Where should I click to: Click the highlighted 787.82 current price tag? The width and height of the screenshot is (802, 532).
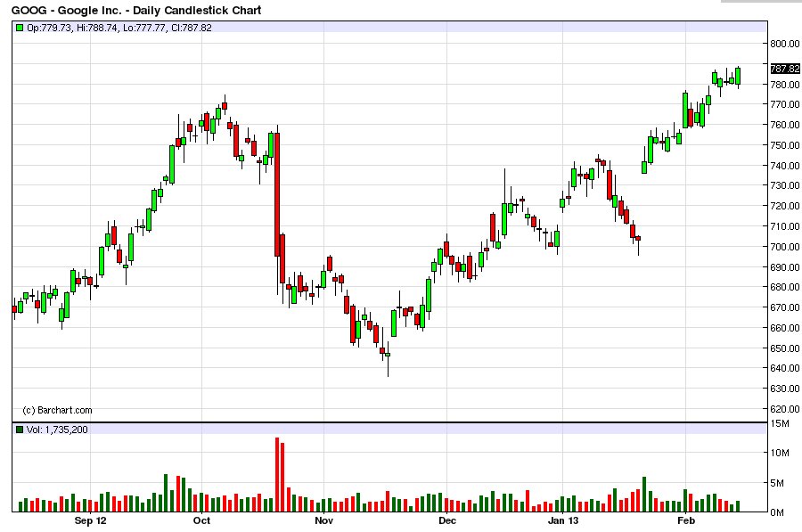pyautogui.click(x=785, y=69)
